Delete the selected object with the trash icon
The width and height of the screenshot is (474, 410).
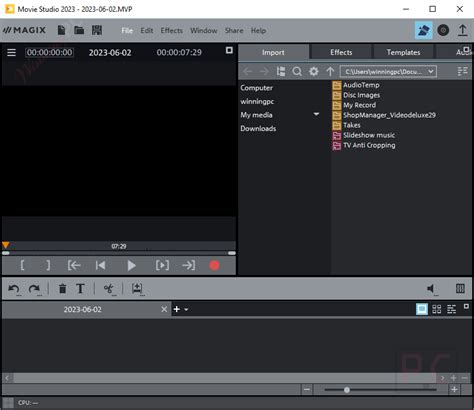pyautogui.click(x=62, y=289)
